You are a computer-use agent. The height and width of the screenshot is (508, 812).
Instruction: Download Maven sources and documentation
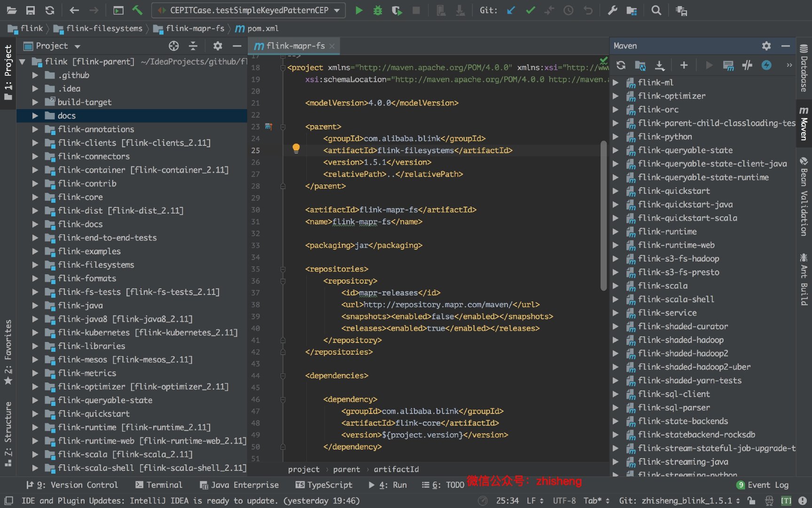pyautogui.click(x=660, y=65)
